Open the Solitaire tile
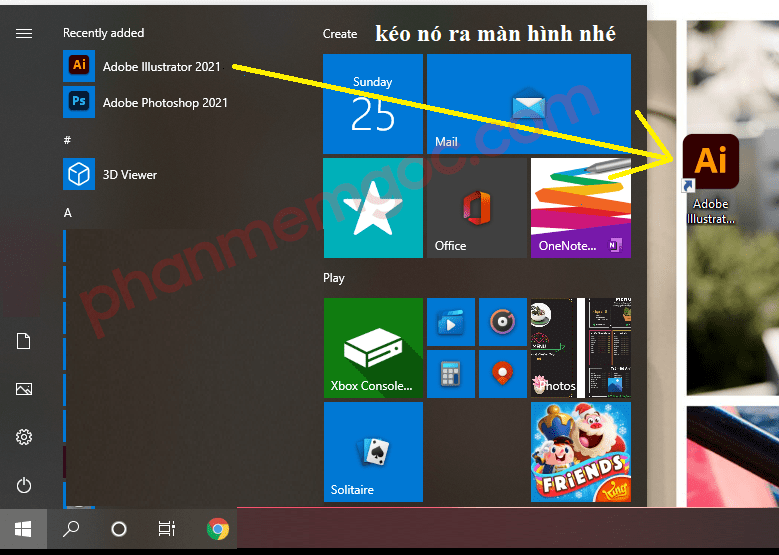 pos(373,452)
